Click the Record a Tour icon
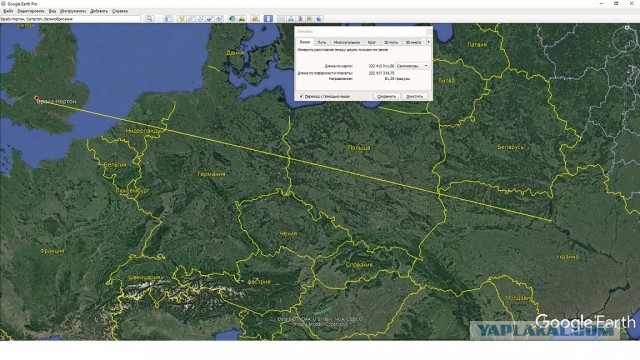Viewport: 640px width, 360px height. tap(219, 18)
